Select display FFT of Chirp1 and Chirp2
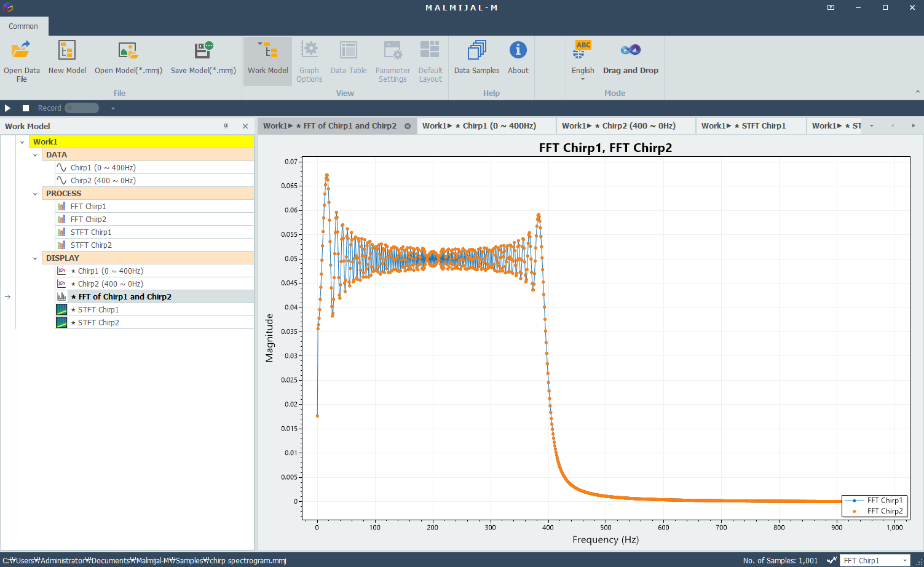Viewport: 924px width, 567px height. (154, 297)
